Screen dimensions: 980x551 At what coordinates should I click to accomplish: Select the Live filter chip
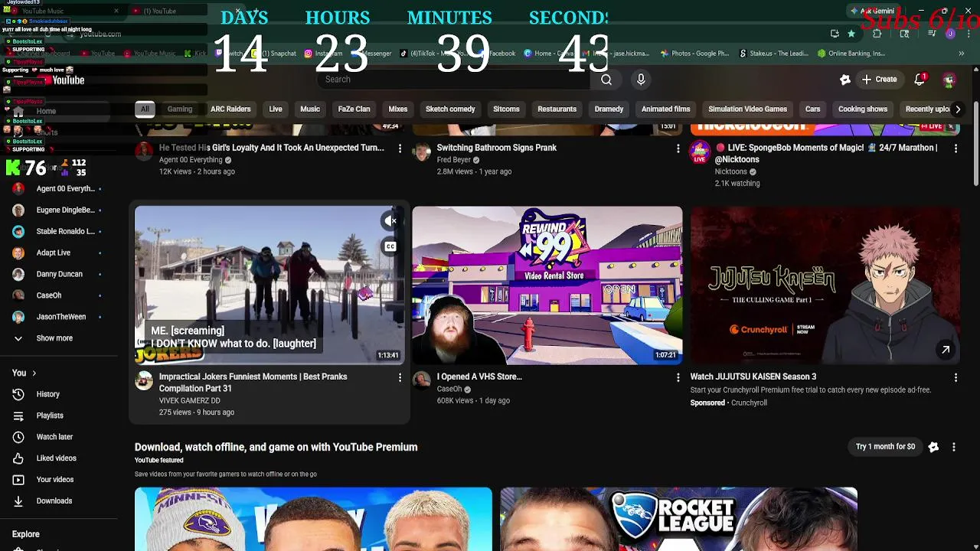[276, 109]
